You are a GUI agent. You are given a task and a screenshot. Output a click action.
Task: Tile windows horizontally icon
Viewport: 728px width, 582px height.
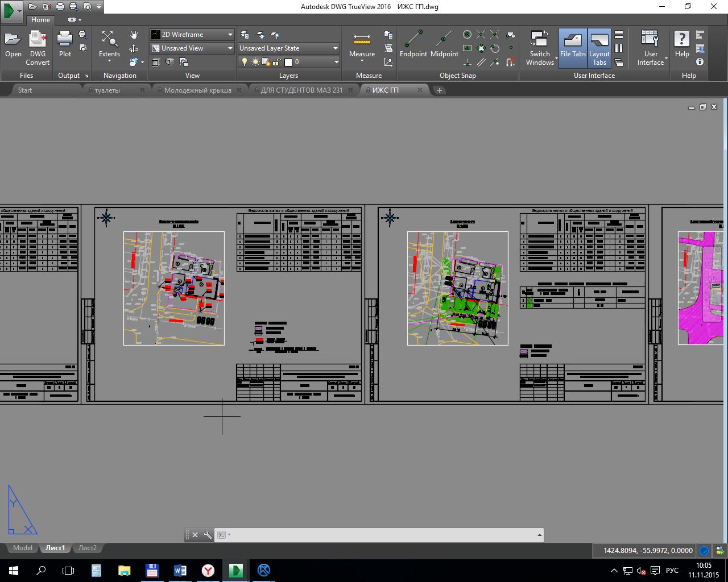tap(619, 35)
